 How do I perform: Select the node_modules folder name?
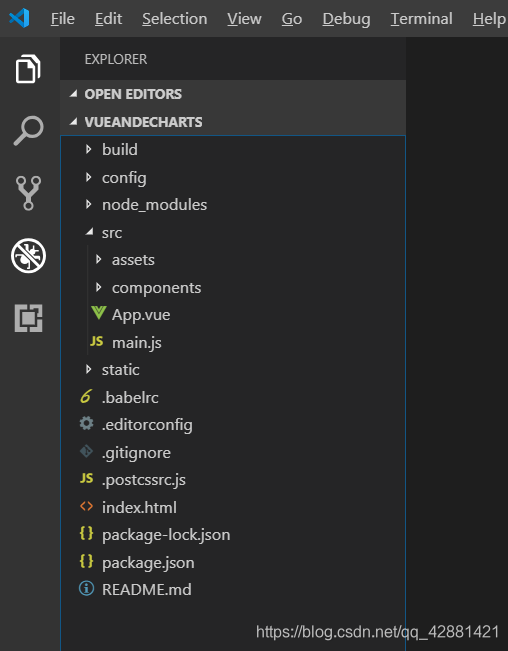[x=154, y=205]
